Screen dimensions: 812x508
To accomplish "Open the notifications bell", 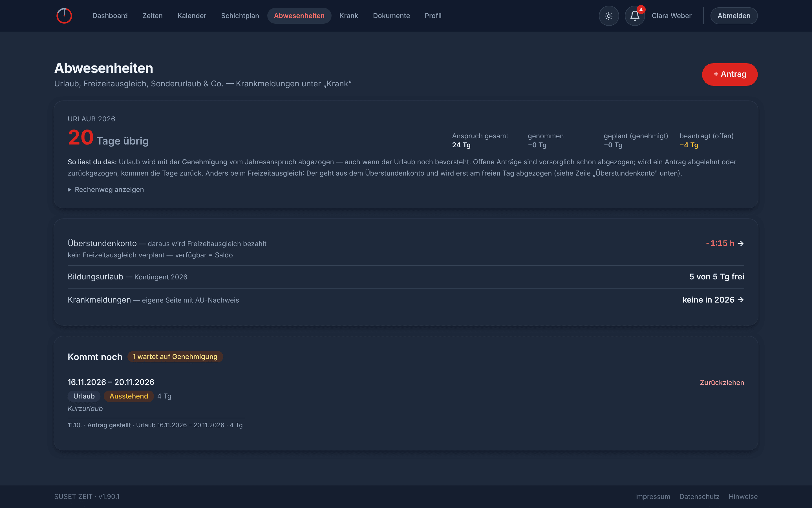I will (634, 16).
